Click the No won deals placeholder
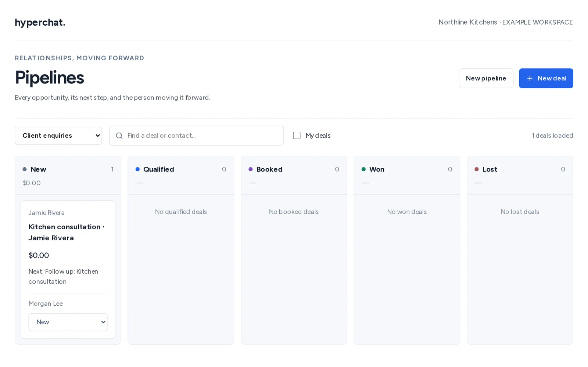Image resolution: width=588 pixels, height=367 pixels. (407, 212)
